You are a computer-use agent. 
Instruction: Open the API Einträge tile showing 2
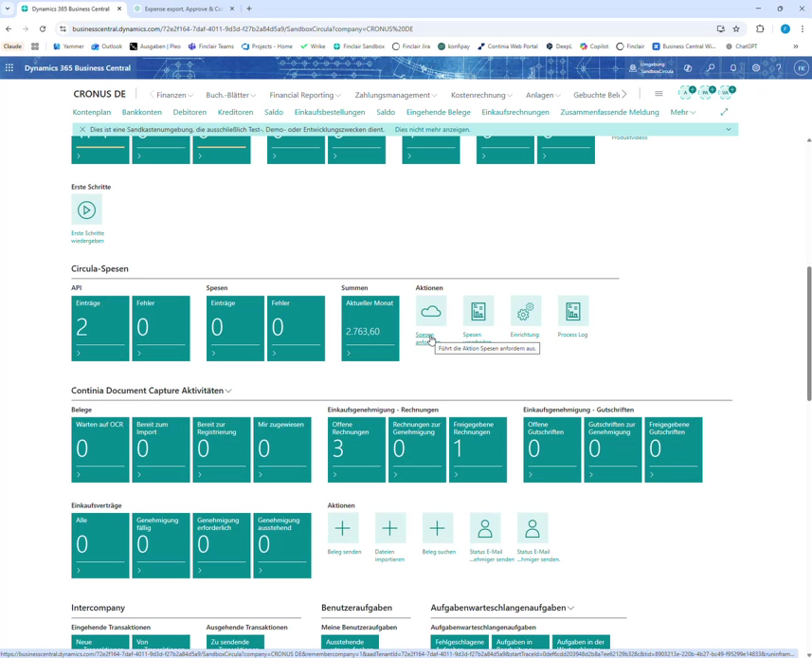click(x=99, y=328)
